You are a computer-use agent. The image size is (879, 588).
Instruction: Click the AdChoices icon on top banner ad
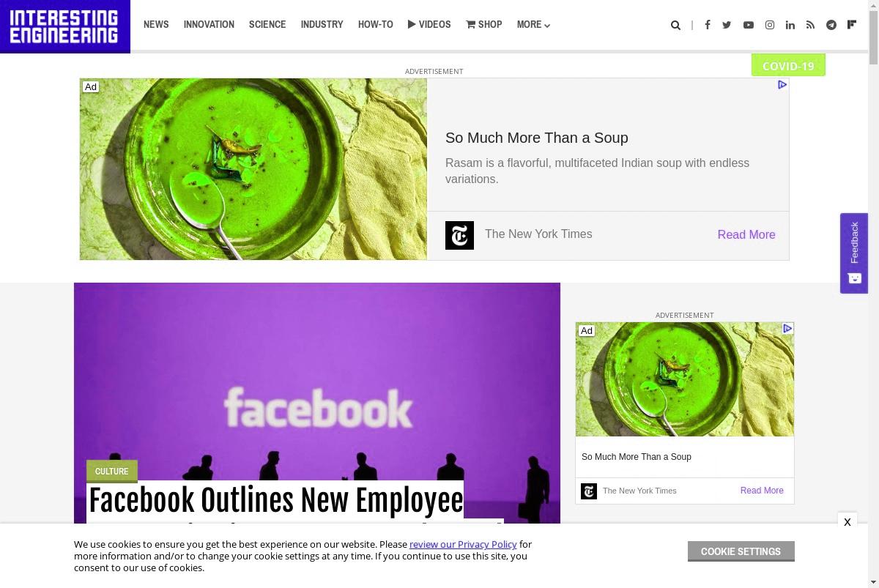coord(782,85)
